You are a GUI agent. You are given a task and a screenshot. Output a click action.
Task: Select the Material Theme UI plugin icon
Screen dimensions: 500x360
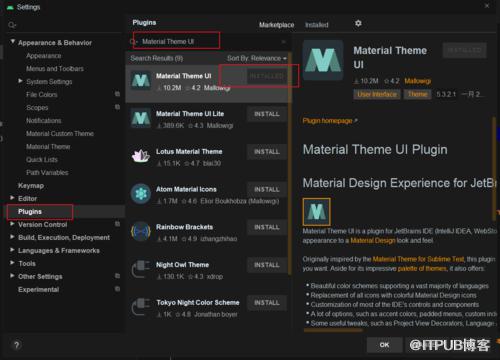[x=141, y=80]
